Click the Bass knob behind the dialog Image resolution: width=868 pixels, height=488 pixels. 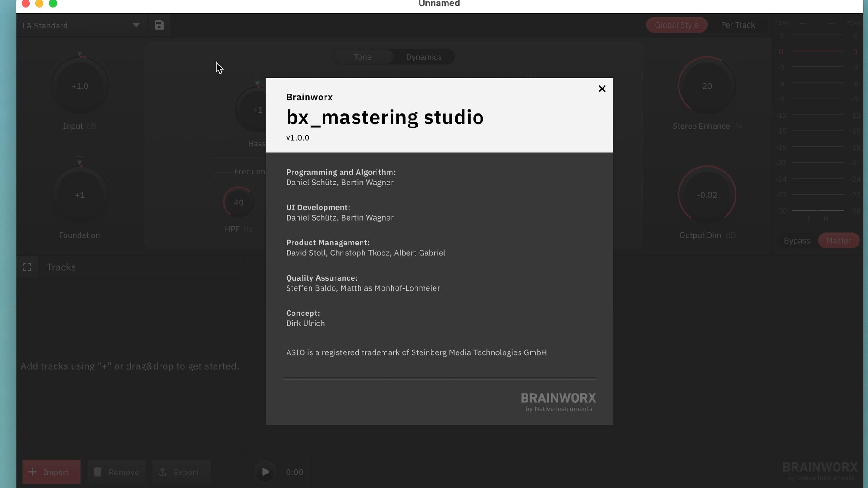[x=251, y=109]
